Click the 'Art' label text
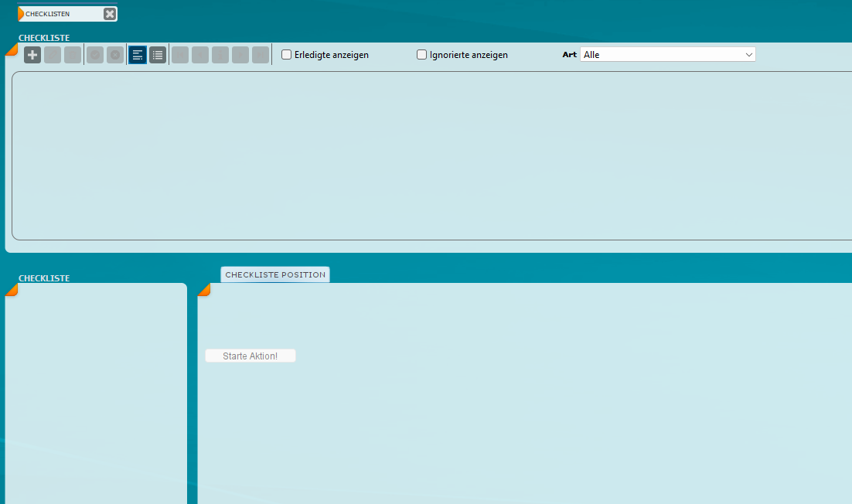Screen dimensions: 852x504 click(570, 54)
